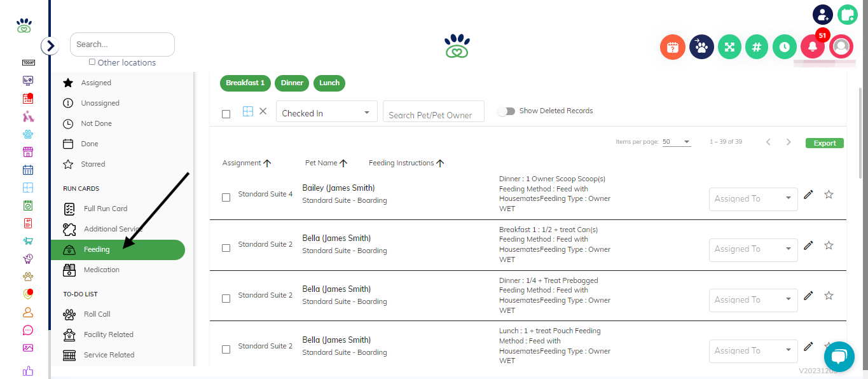Click the green add calendar event icon

(847, 14)
